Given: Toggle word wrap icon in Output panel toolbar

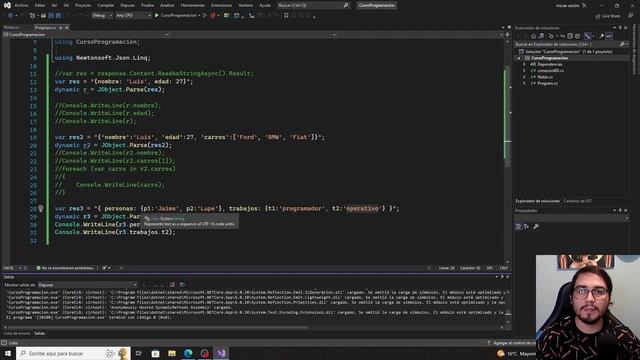Looking at the screenshot, I should (182, 284).
